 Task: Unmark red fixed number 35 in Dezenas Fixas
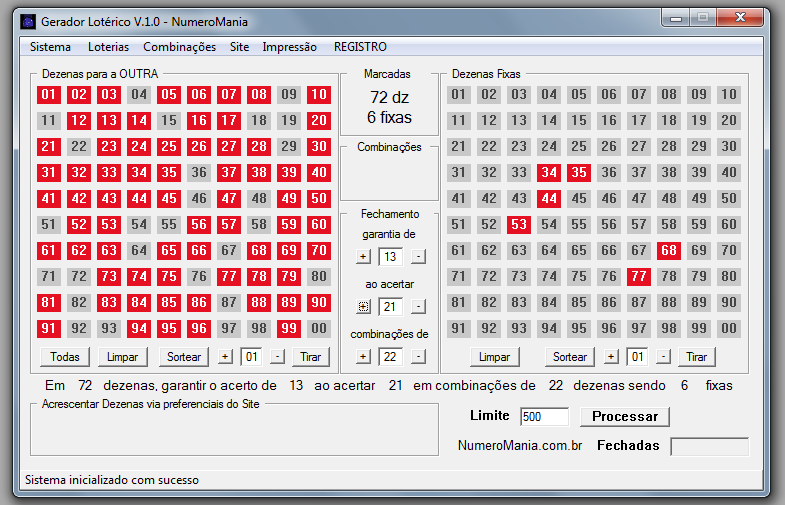click(x=579, y=173)
